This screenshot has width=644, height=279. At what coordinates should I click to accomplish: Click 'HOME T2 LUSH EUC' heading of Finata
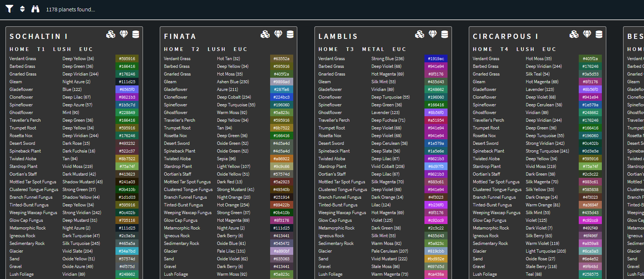pyautogui.click(x=206, y=49)
